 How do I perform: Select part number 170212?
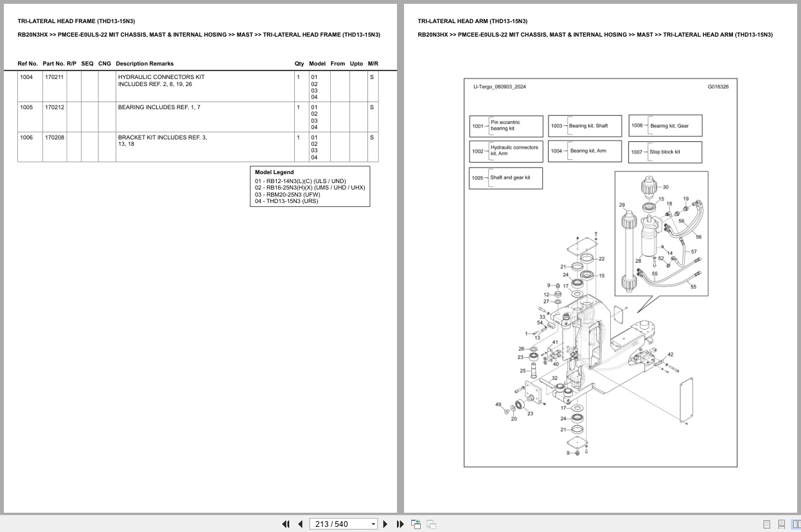pos(54,107)
